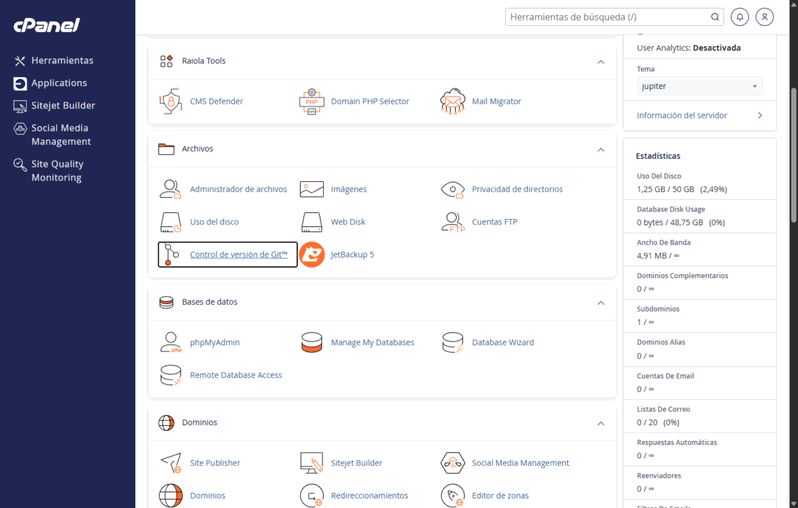Click the Database Wizard icon
This screenshot has height=508, width=798.
(452, 342)
